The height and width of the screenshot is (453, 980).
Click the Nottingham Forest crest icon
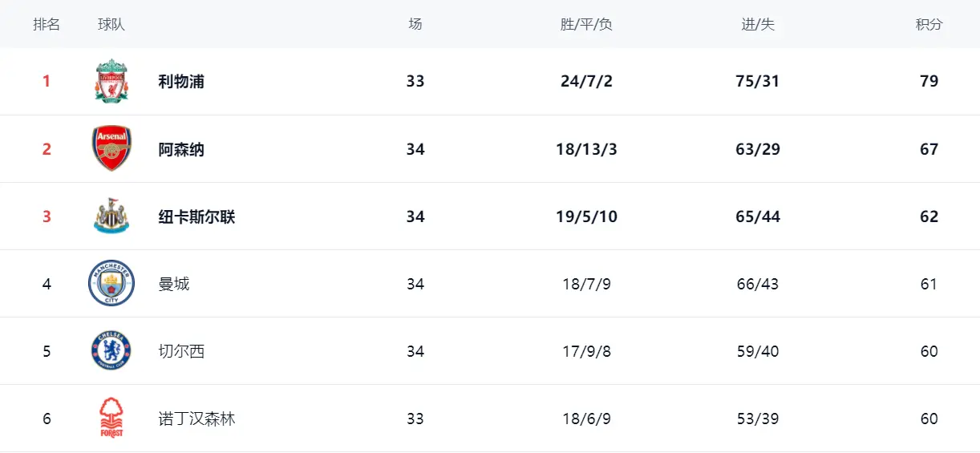[111, 418]
